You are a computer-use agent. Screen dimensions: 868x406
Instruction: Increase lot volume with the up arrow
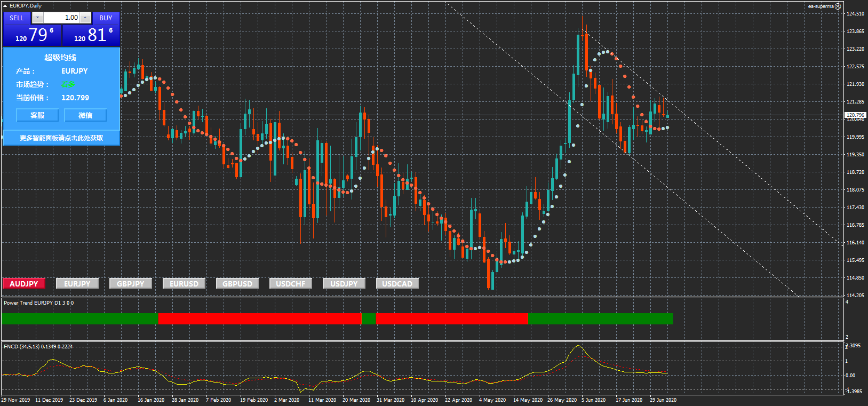point(85,18)
